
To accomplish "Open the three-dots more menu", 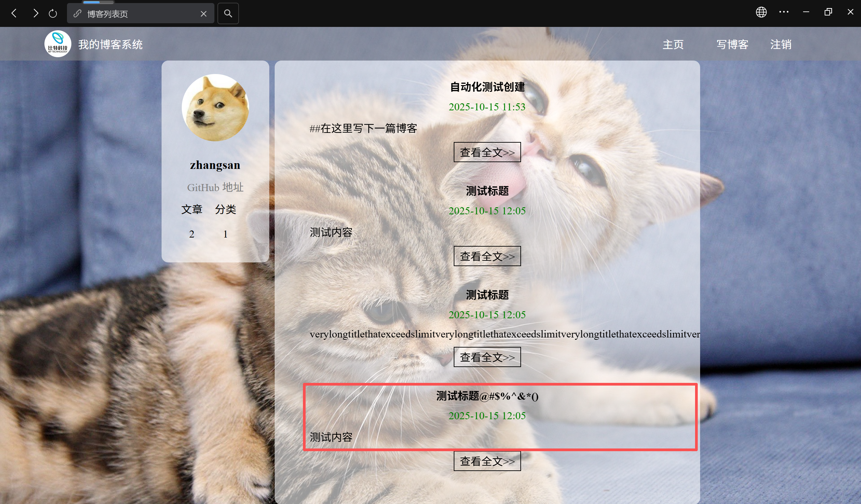I will (784, 12).
